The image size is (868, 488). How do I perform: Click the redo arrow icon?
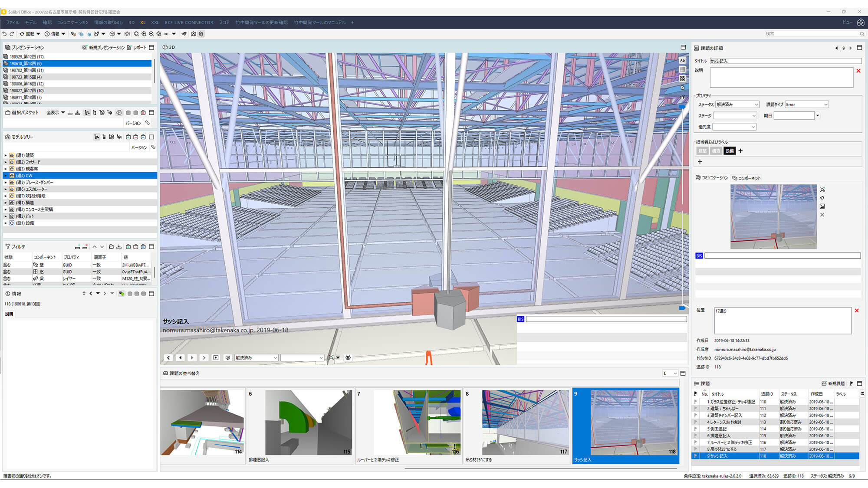[12, 34]
